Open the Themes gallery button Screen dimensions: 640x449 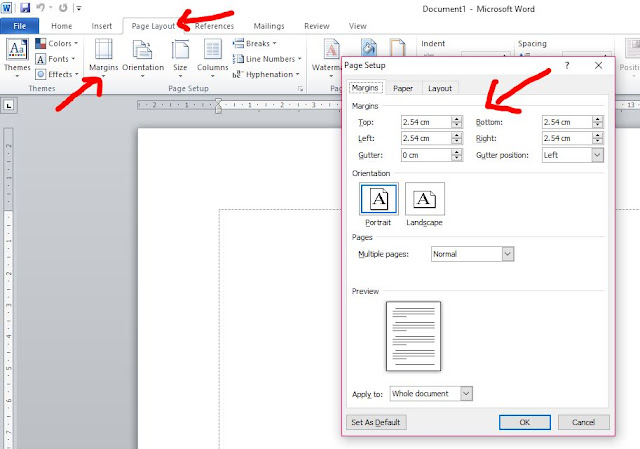pyautogui.click(x=17, y=57)
